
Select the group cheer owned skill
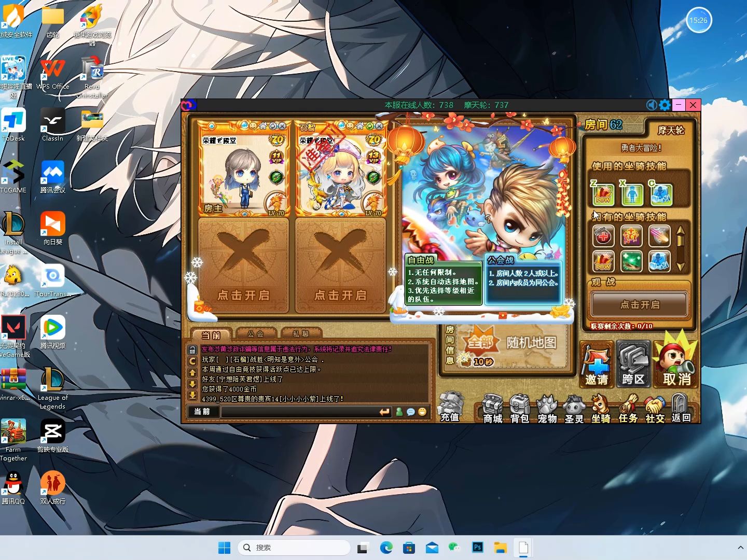631,236
